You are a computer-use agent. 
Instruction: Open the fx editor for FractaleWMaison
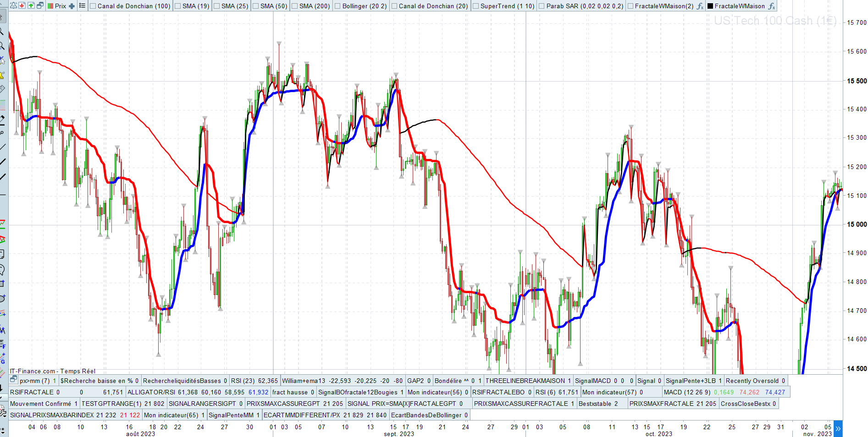tap(772, 6)
